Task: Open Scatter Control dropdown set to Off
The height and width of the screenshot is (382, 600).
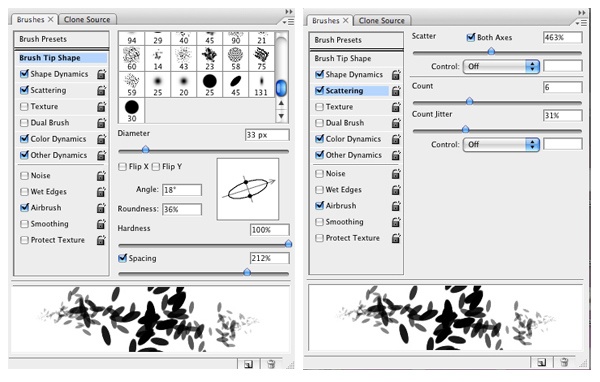Action: coord(501,67)
